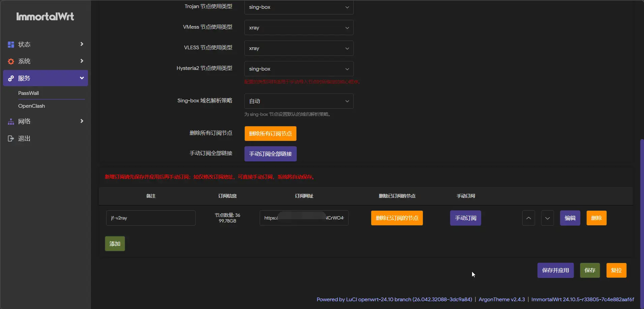
Task: Expand Hysteria2 节点使用类型 dropdown
Action: coord(299,69)
